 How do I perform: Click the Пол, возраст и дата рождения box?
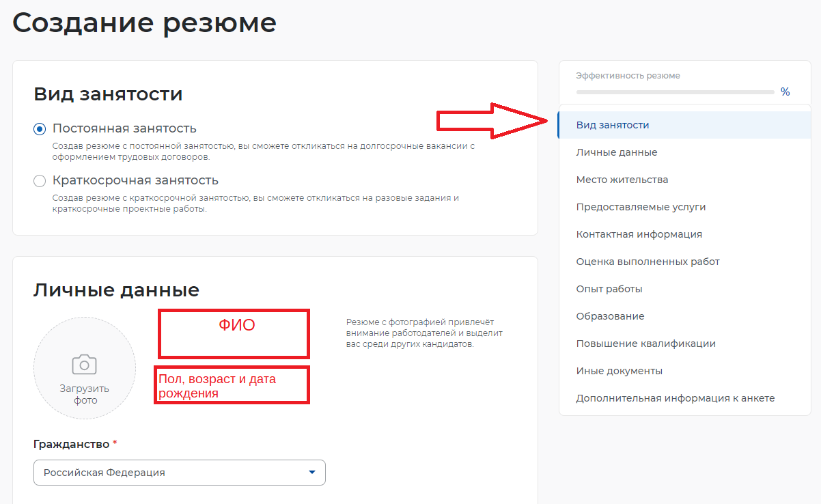pyautogui.click(x=232, y=385)
